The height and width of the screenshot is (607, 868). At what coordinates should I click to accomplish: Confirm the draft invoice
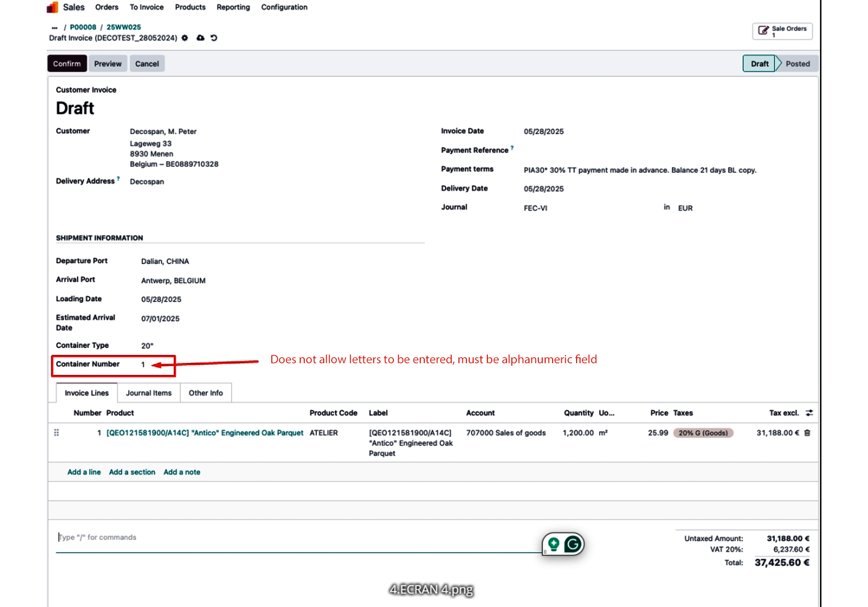[x=67, y=64]
